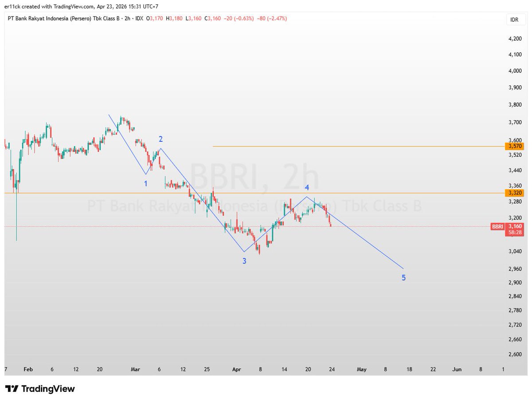Click 2,840 on the price axis

pos(515,296)
